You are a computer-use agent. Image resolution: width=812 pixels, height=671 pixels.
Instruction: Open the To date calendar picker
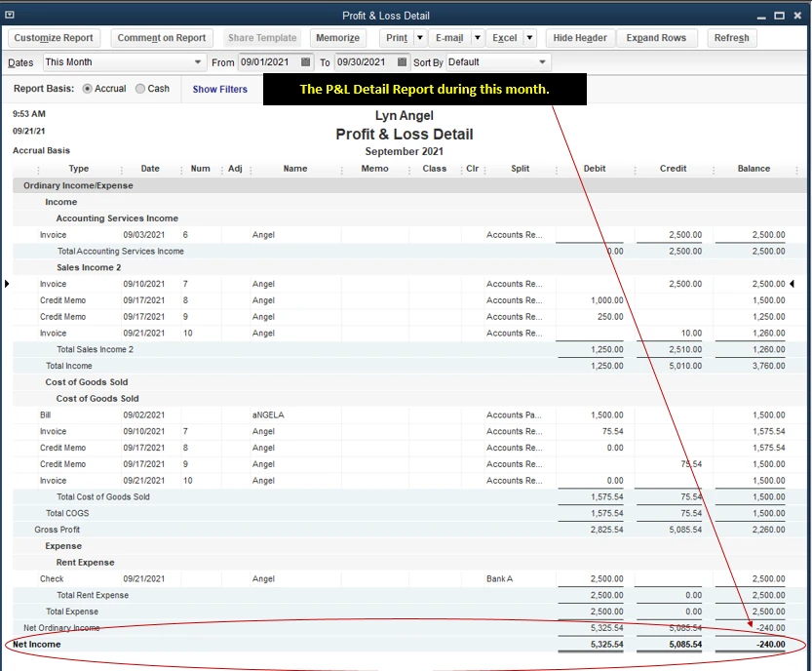pos(404,61)
